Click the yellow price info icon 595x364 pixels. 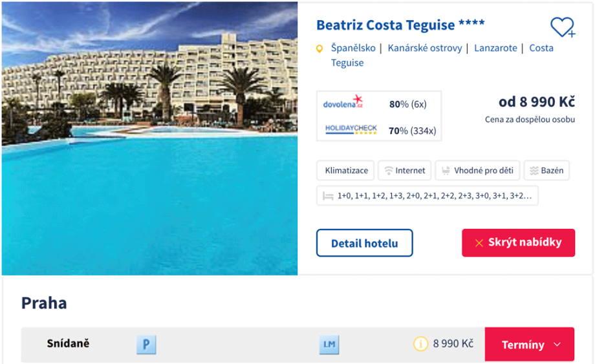tap(420, 344)
